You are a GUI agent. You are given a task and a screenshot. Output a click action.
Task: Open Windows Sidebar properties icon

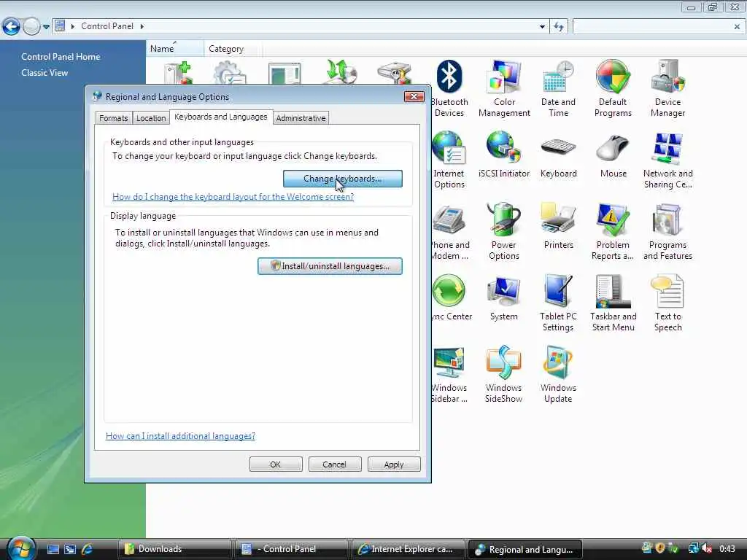click(449, 374)
